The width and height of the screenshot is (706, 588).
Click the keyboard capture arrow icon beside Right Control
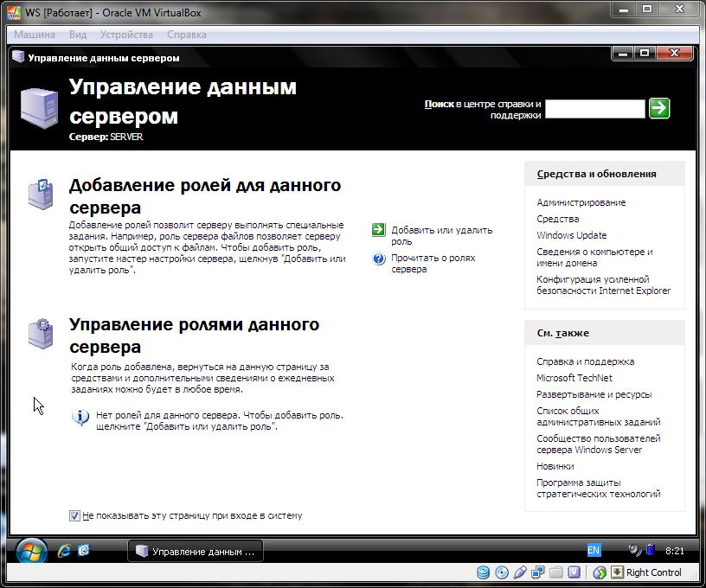(617, 572)
